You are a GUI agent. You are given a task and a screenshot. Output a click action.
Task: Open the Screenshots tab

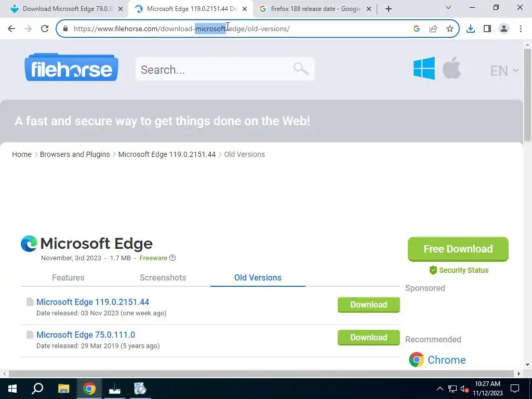(163, 277)
